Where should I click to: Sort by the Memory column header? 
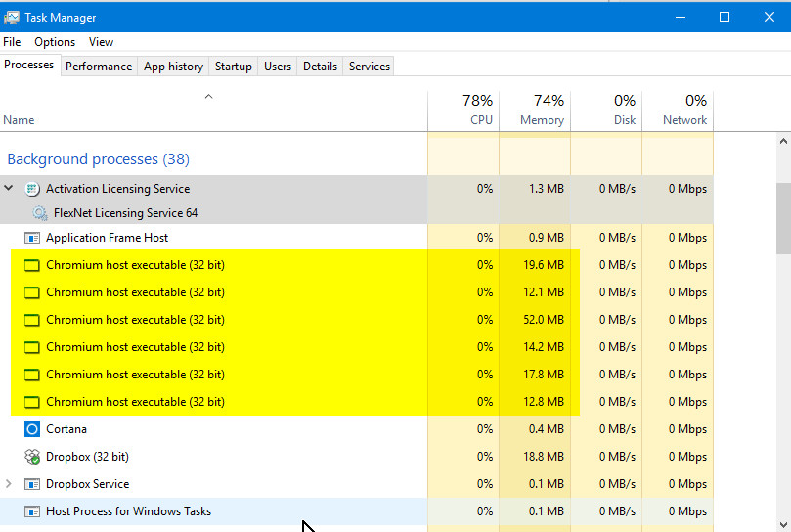click(535, 111)
